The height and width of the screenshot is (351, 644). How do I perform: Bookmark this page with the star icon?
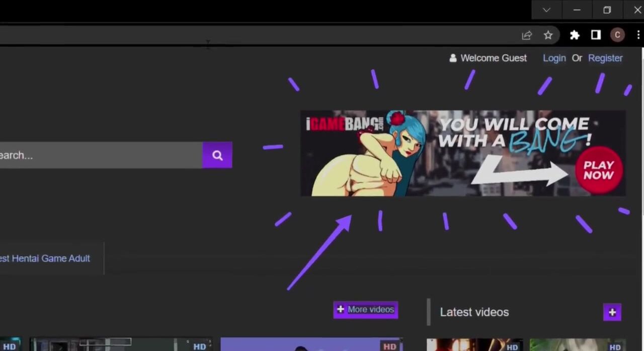point(548,35)
